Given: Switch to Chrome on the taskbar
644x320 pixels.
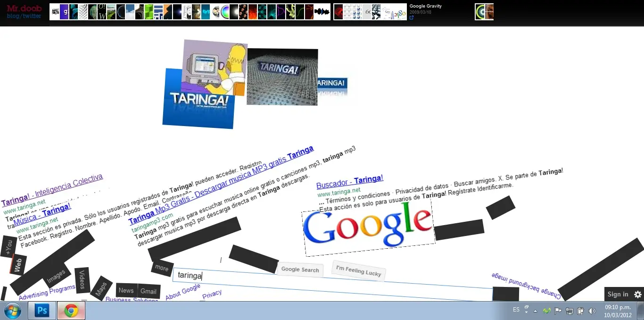Looking at the screenshot, I should (71, 311).
